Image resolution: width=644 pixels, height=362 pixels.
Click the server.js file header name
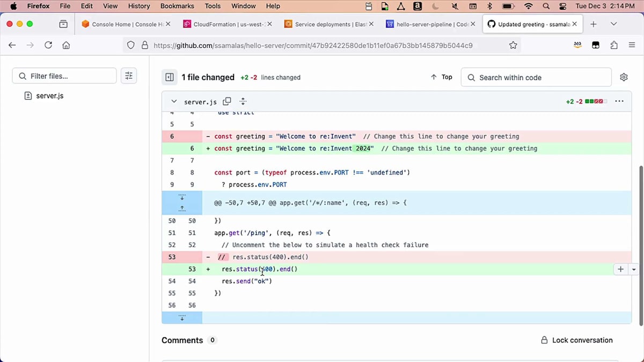pyautogui.click(x=200, y=102)
